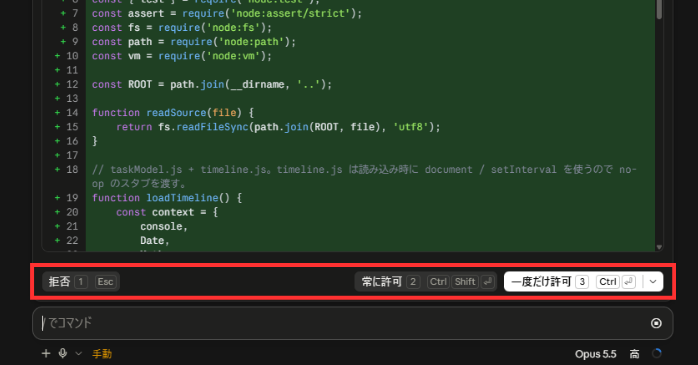Click line 10 requiring node:vm
698x365 pixels.
(x=182, y=56)
